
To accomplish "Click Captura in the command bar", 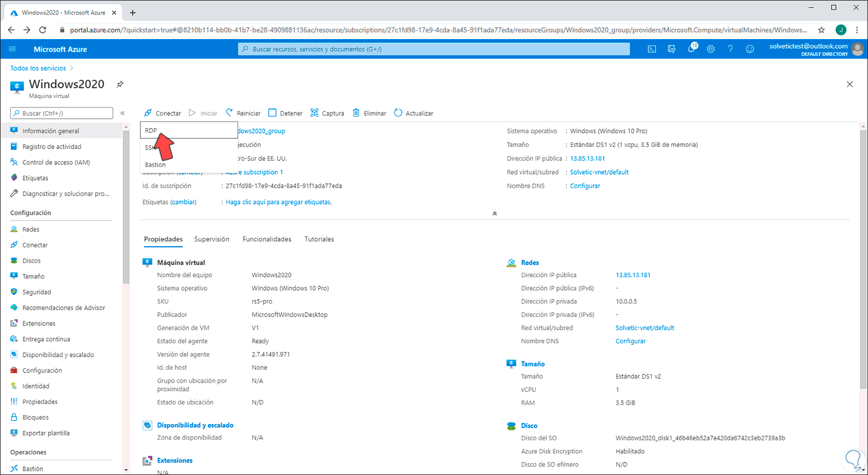I will tap(327, 113).
